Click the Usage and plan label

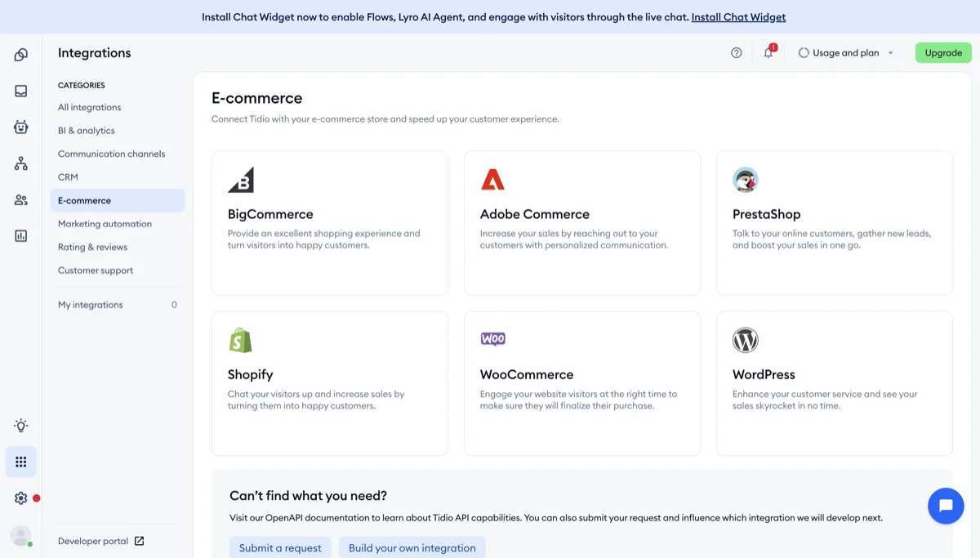(x=846, y=53)
